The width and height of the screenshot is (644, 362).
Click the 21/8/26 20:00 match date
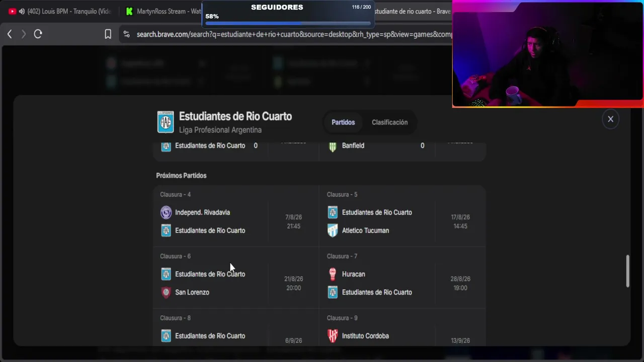tap(294, 284)
